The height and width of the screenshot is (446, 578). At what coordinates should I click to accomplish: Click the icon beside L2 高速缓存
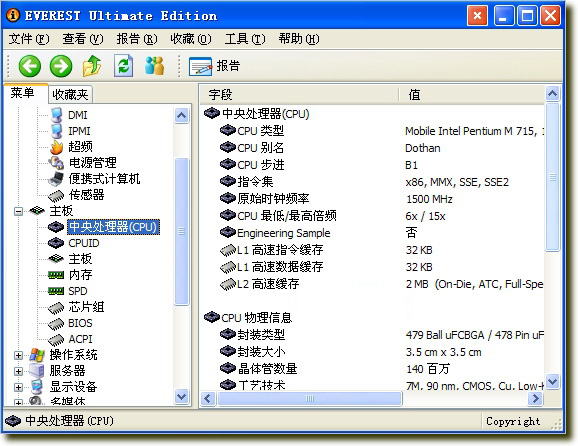point(228,284)
